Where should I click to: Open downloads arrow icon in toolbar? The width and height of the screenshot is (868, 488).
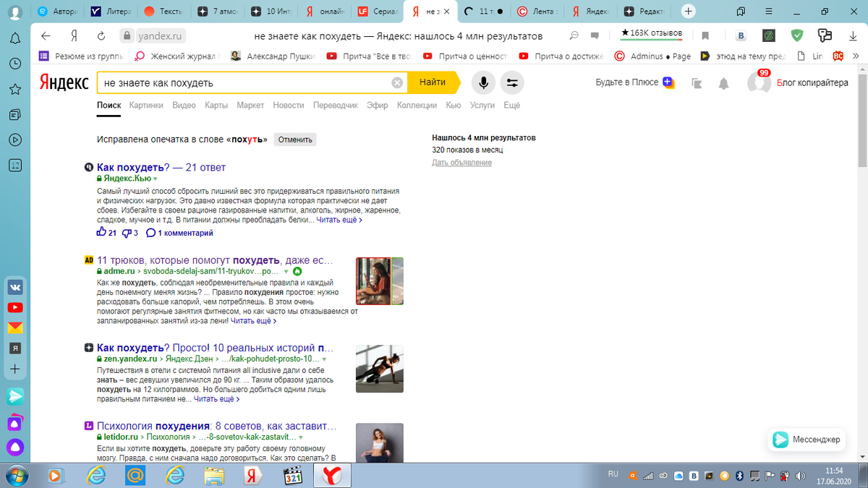click(852, 35)
